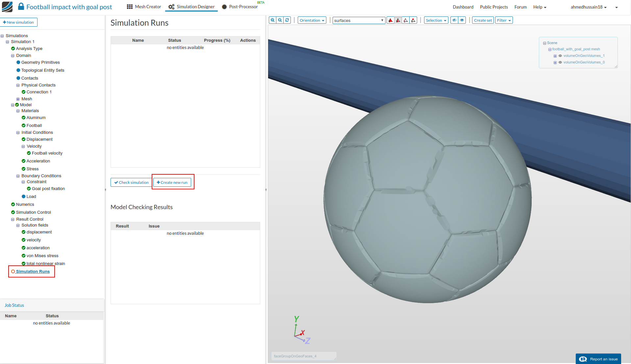The height and width of the screenshot is (364, 631).
Task: Click the green check icon beside Aluminum
Action: 23,118
